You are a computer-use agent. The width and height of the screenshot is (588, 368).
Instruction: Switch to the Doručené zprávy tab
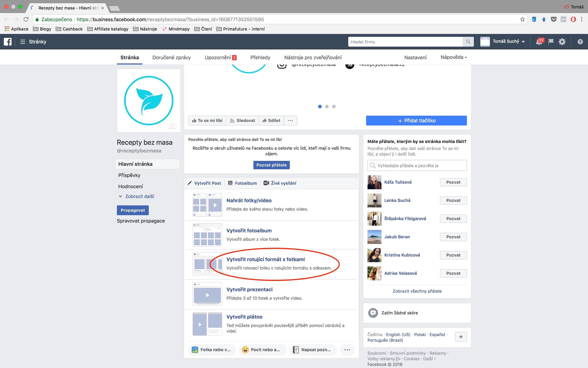171,57
